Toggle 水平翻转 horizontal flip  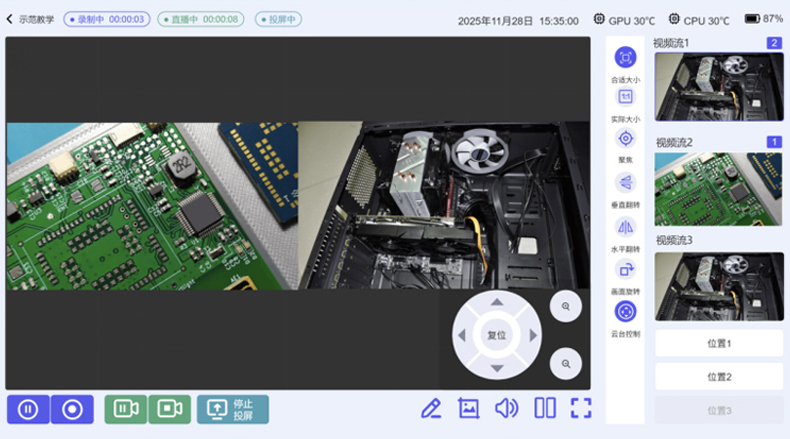point(625,226)
